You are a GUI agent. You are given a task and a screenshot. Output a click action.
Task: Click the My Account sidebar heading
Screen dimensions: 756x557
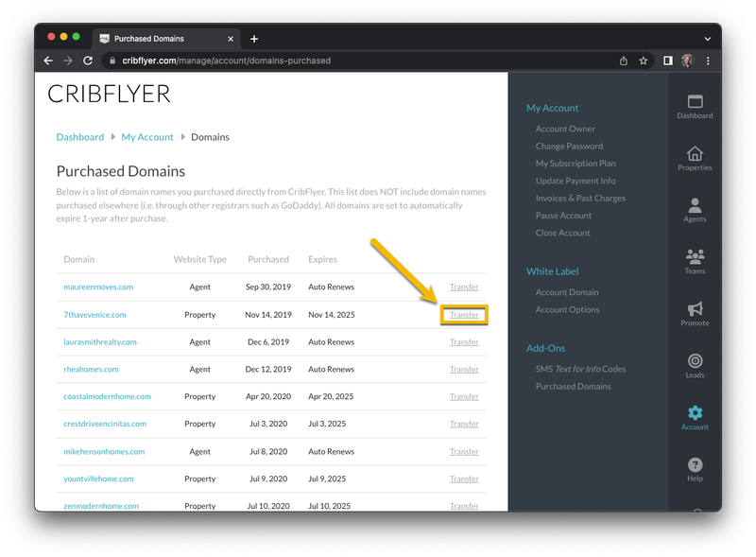552,108
